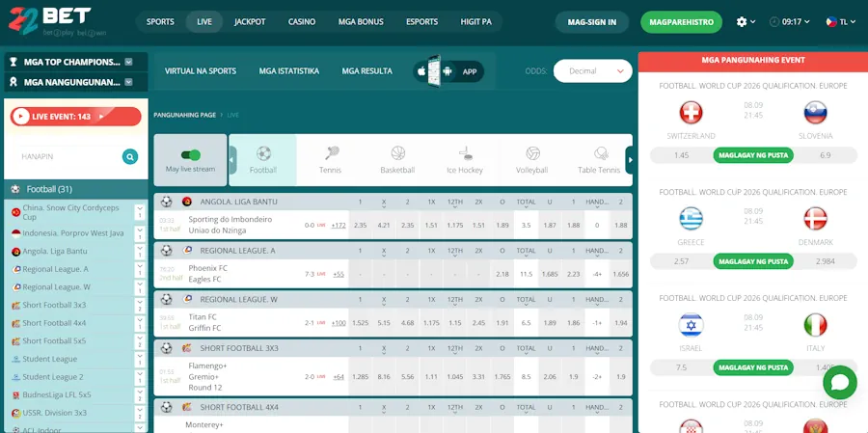Open the HIGIT PA menu
Image resolution: width=868 pixels, height=433 pixels.
click(476, 22)
